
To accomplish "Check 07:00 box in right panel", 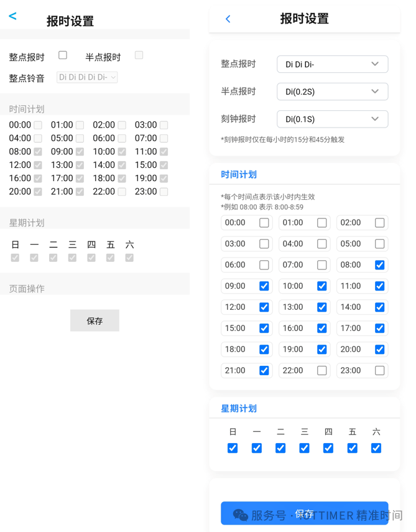I will pyautogui.click(x=321, y=265).
